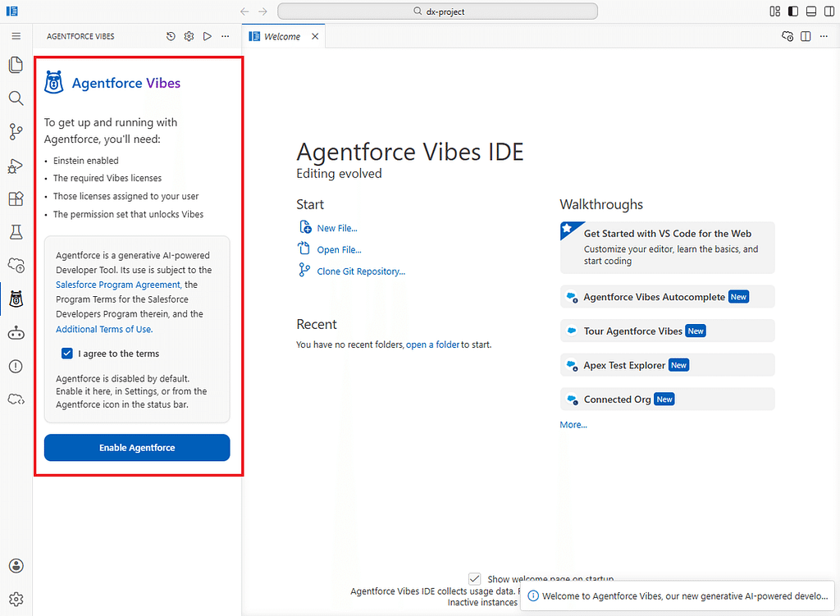Click the dx-project search box
Viewport: 840px width, 616px height.
coord(438,11)
